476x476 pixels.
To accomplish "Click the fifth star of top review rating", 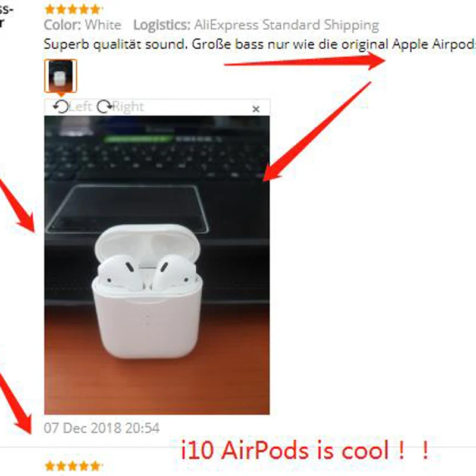I will [x=95, y=10].
